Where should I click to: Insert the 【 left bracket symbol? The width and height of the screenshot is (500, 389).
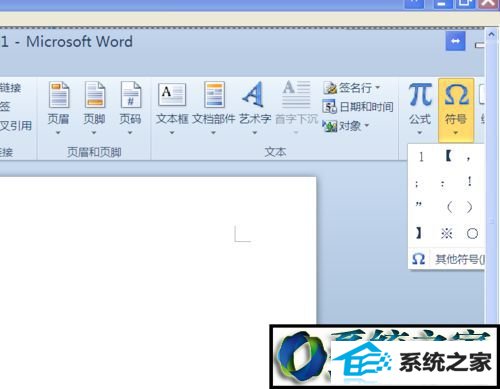click(448, 156)
